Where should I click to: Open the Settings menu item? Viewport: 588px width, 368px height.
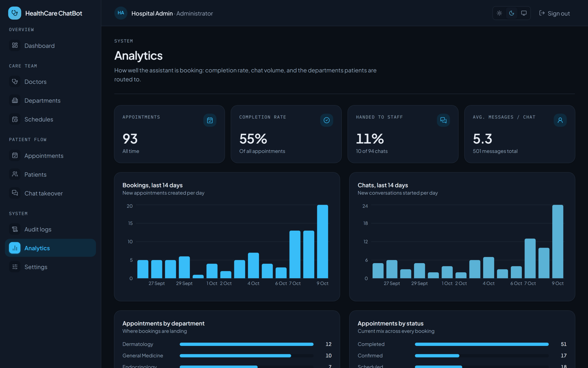point(50,267)
